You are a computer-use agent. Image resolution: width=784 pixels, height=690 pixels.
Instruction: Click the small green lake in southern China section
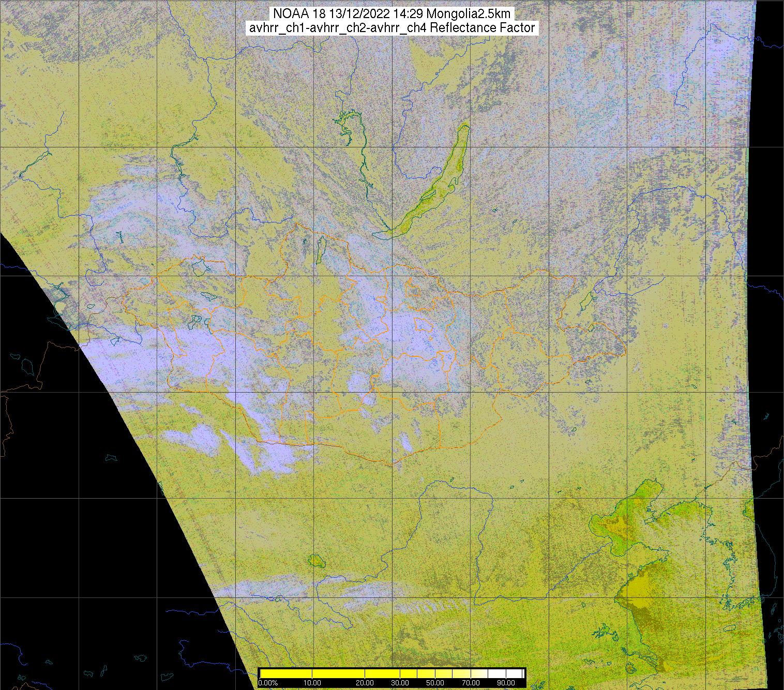(315, 560)
